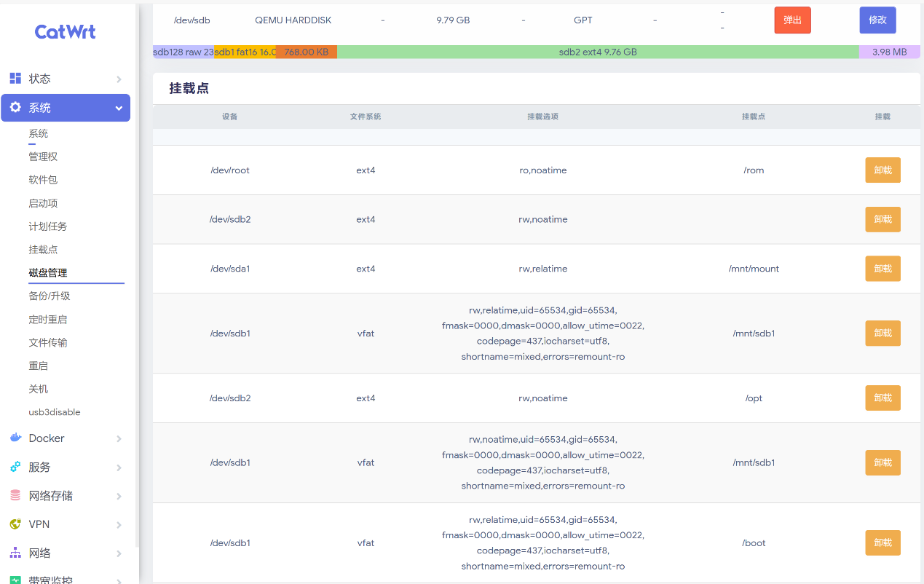
Task: Click the system gear icon
Action: point(15,108)
